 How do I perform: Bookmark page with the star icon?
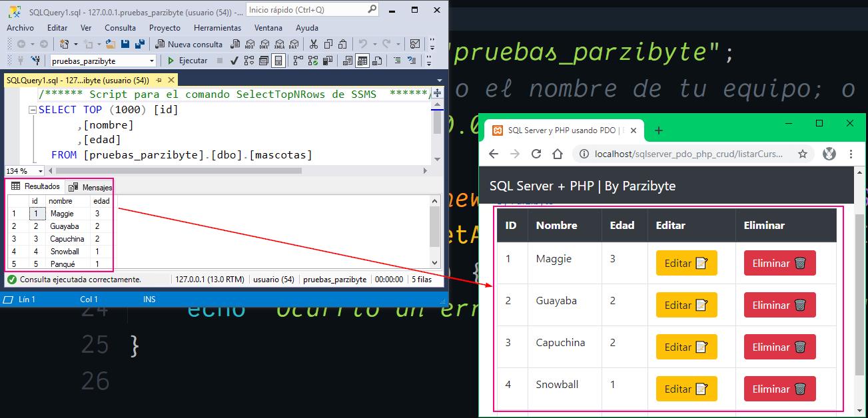803,154
